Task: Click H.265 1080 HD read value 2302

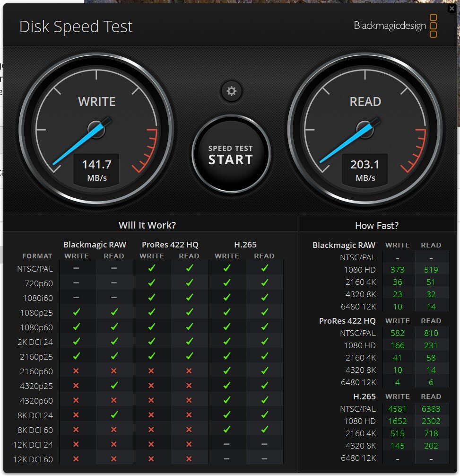Action: 431,421
